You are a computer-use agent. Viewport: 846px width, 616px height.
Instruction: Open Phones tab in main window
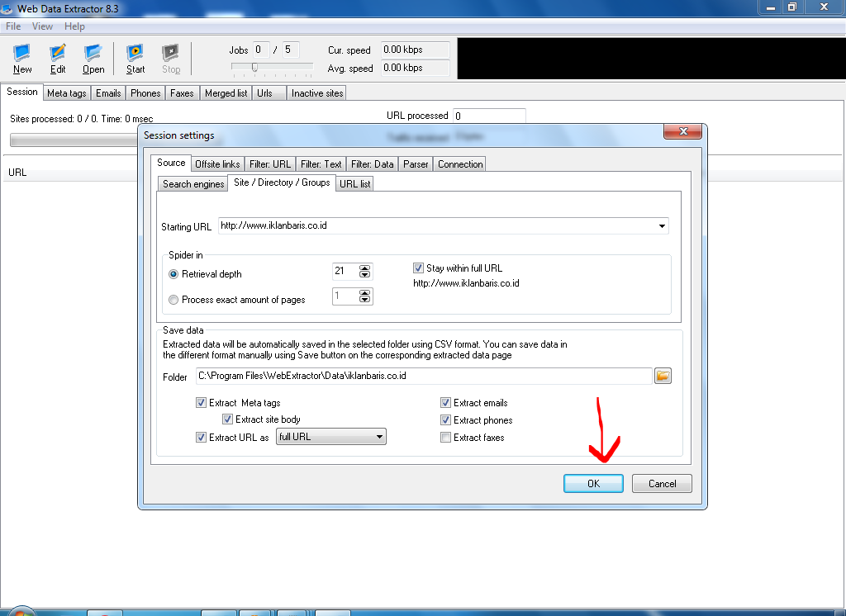(145, 93)
